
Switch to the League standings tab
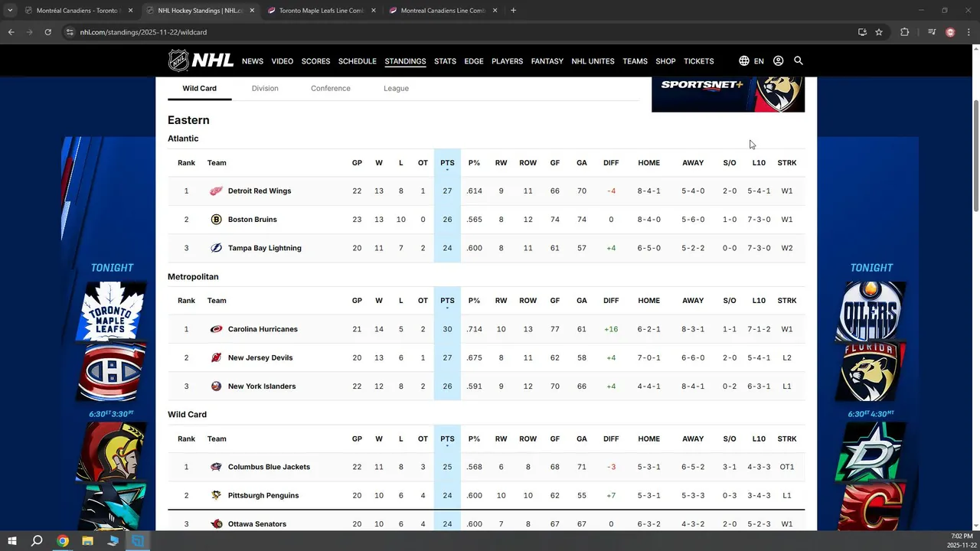[396, 88]
